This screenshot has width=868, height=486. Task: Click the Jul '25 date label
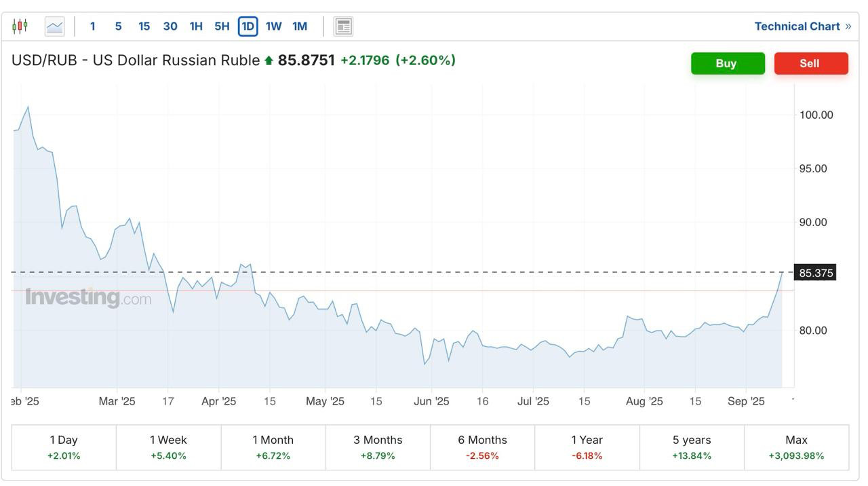(533, 401)
